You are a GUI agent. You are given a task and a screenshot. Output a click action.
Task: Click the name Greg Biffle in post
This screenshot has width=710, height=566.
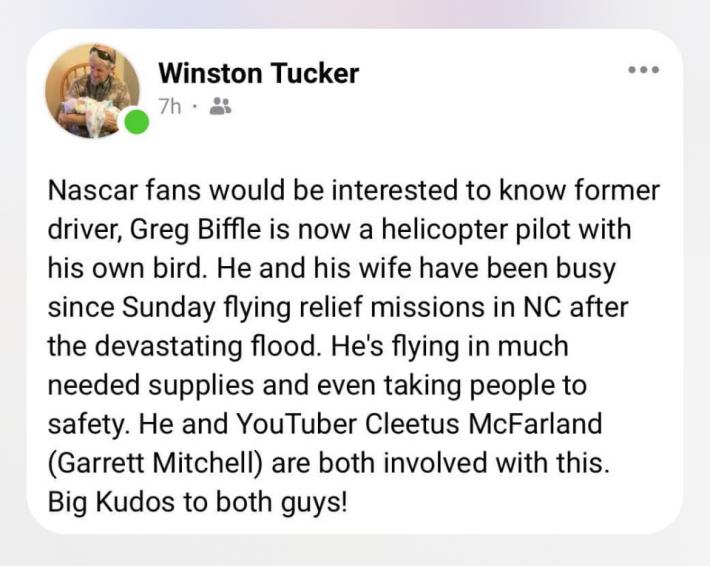pyautogui.click(x=196, y=229)
